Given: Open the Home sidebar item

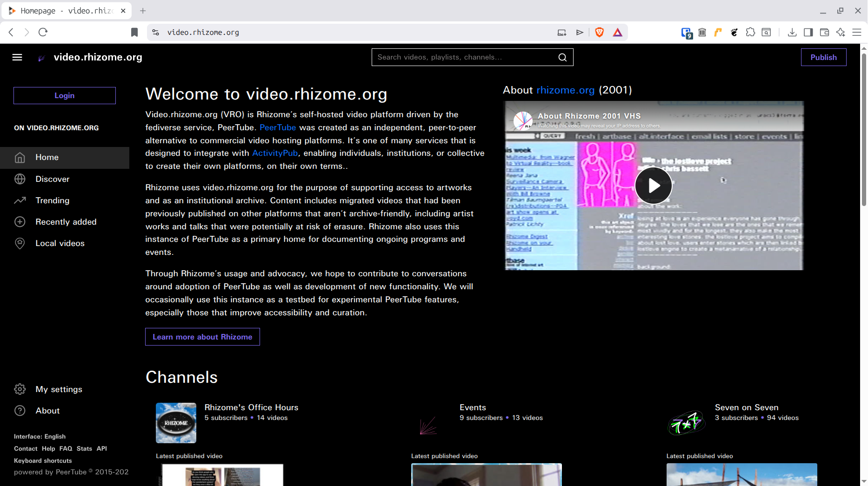Looking at the screenshot, I should tap(65, 157).
